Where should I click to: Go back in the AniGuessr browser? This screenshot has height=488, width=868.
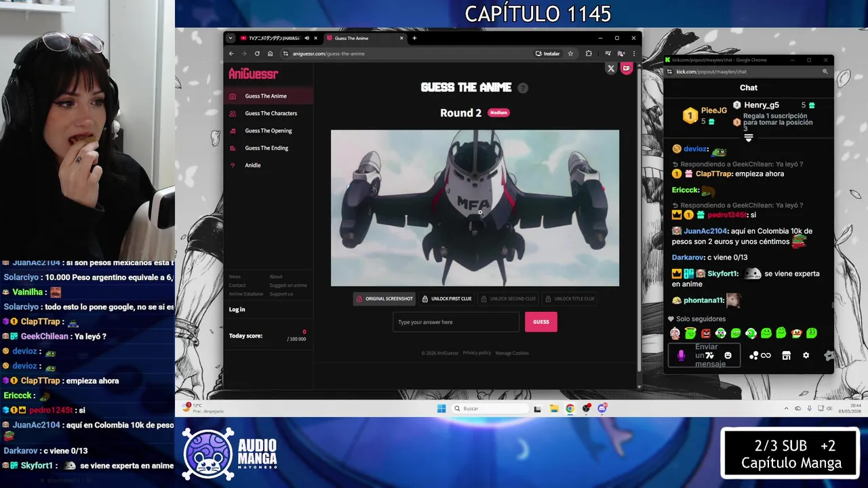click(231, 54)
